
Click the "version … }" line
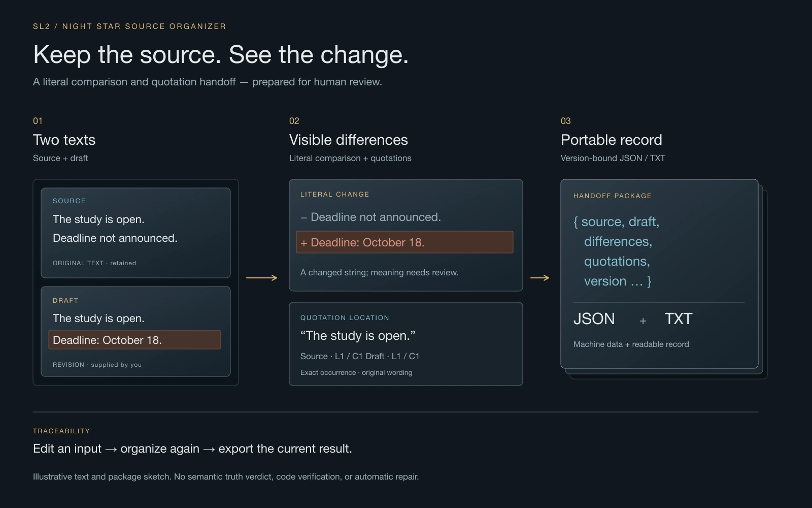pyautogui.click(x=618, y=281)
